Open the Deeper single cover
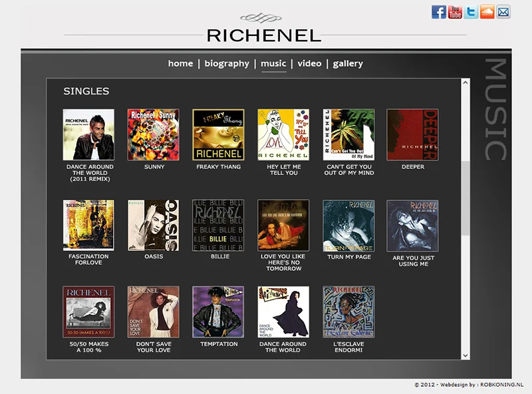Image resolution: width=532 pixels, height=394 pixels. (x=412, y=134)
